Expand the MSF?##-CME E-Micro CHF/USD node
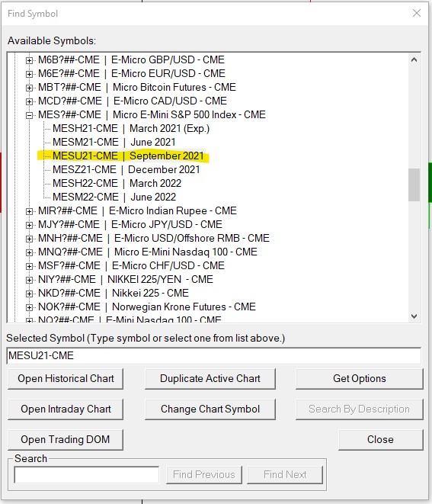Screen dimensions: 432x504 29,266
